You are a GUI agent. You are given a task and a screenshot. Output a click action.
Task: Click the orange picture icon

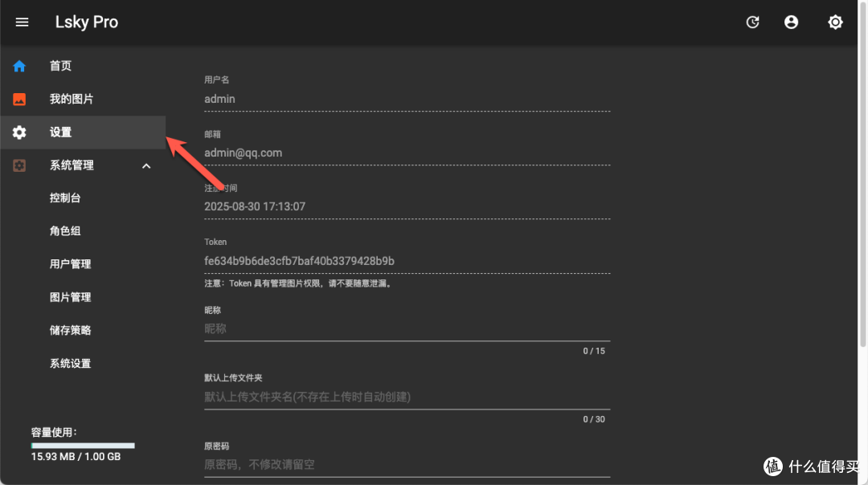point(19,99)
